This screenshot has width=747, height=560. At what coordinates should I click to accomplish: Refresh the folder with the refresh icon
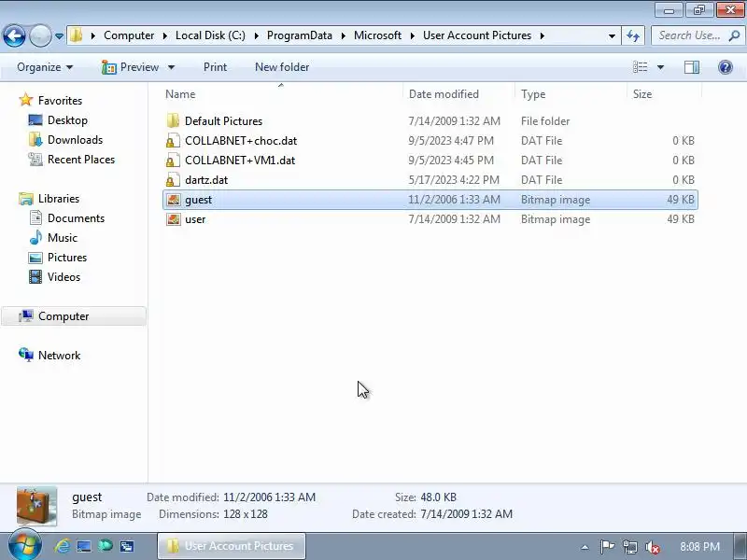(633, 35)
